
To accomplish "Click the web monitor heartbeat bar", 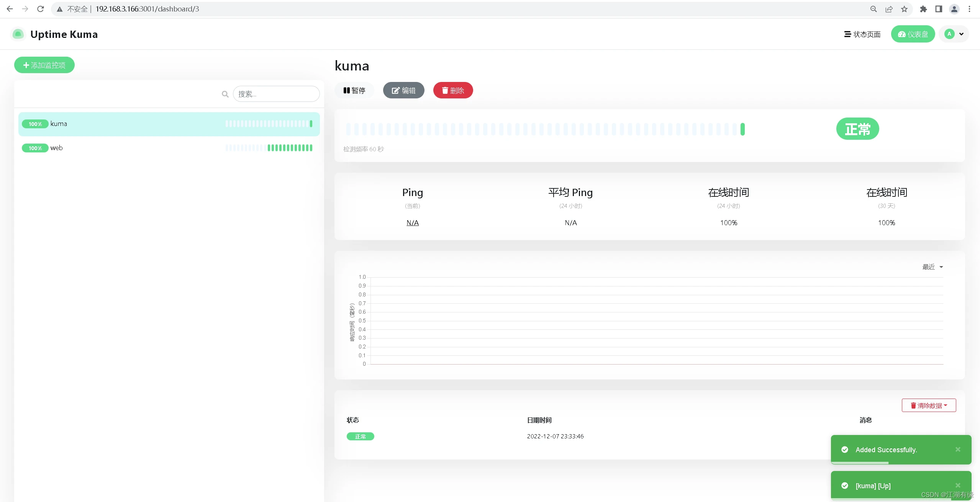I will [269, 148].
